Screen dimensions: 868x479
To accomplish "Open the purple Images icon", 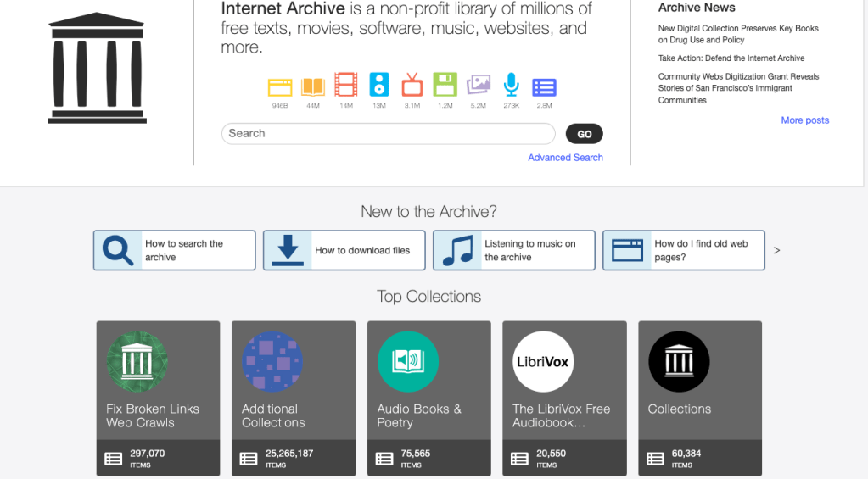I will [479, 85].
